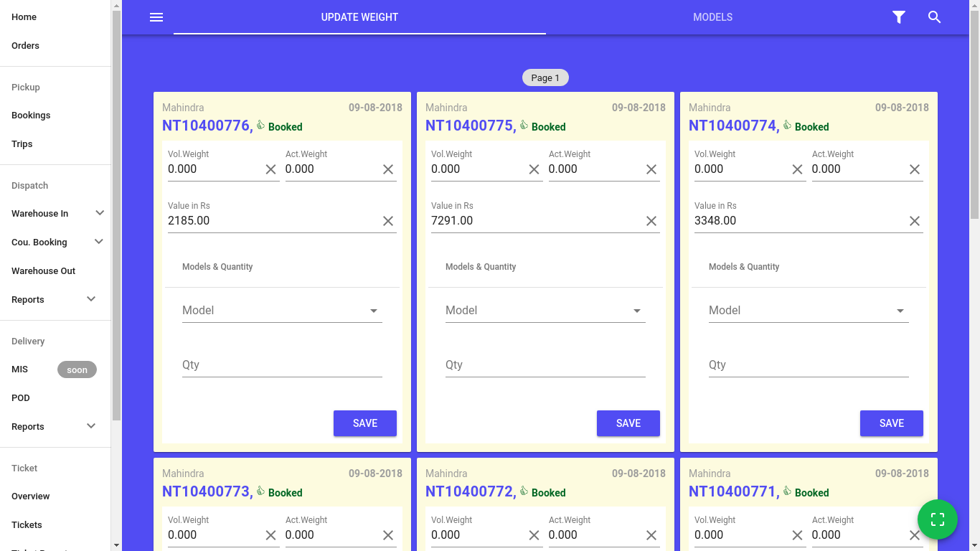
Task: Clear Act.Weight field on NT10400775 card
Action: pos(651,169)
